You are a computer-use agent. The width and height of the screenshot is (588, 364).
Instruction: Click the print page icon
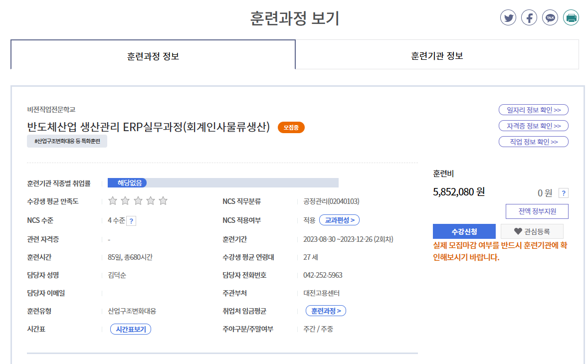pos(571,18)
